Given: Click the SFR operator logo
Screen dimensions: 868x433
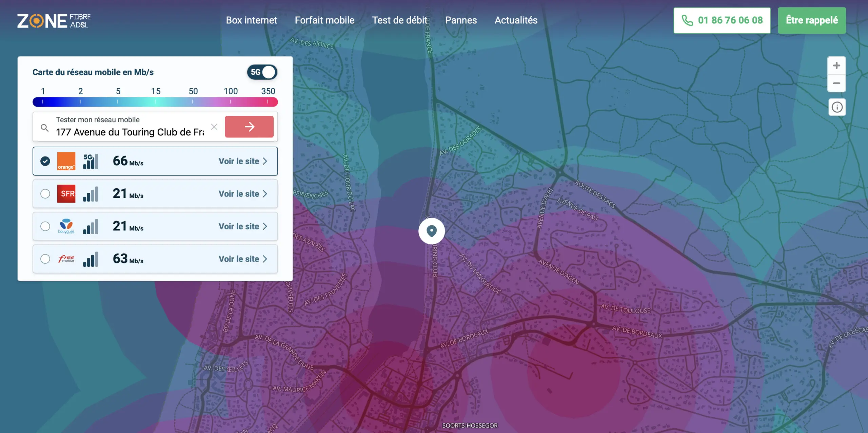Looking at the screenshot, I should [66, 194].
